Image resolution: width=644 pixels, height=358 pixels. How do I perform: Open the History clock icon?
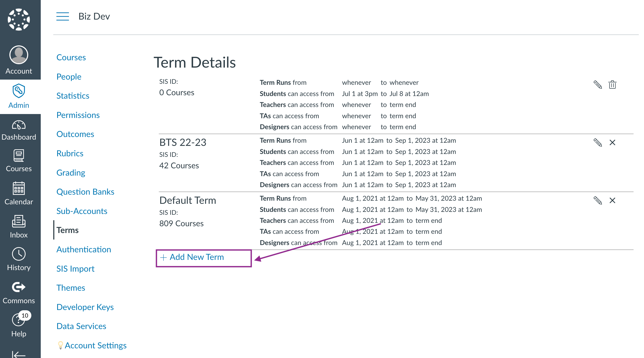[19, 259]
